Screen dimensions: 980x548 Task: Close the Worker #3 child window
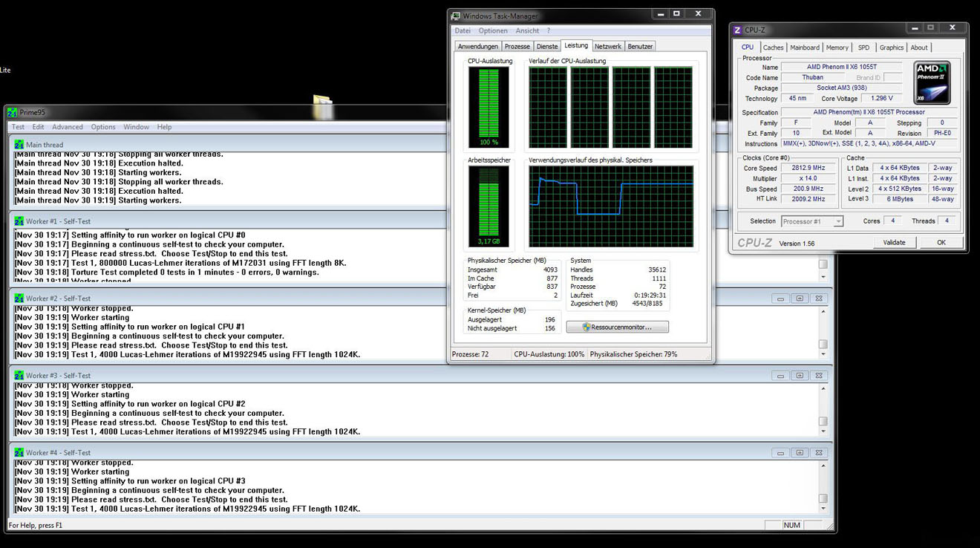(x=819, y=376)
